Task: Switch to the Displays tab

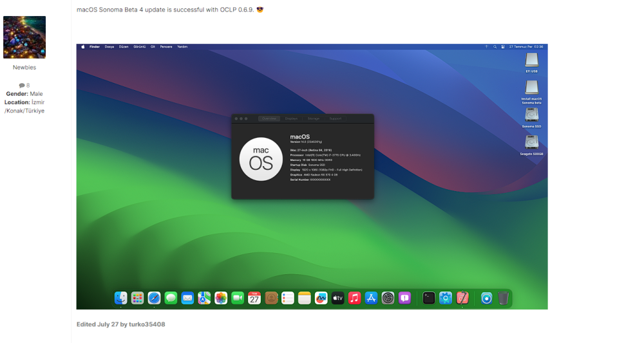Action: click(x=291, y=118)
